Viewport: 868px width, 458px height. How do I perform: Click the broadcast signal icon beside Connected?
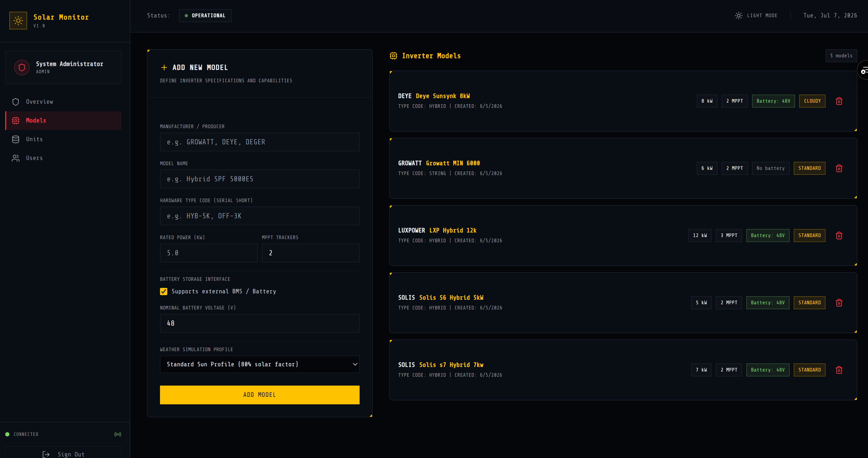coord(118,435)
